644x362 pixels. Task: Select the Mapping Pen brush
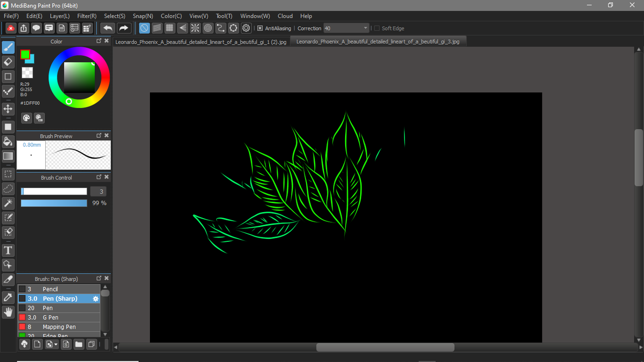click(x=59, y=327)
